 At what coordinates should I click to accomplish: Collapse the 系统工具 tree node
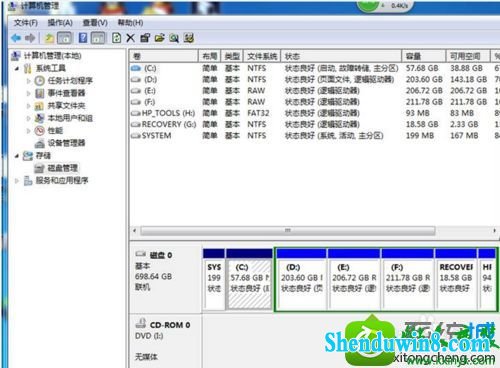coord(17,68)
